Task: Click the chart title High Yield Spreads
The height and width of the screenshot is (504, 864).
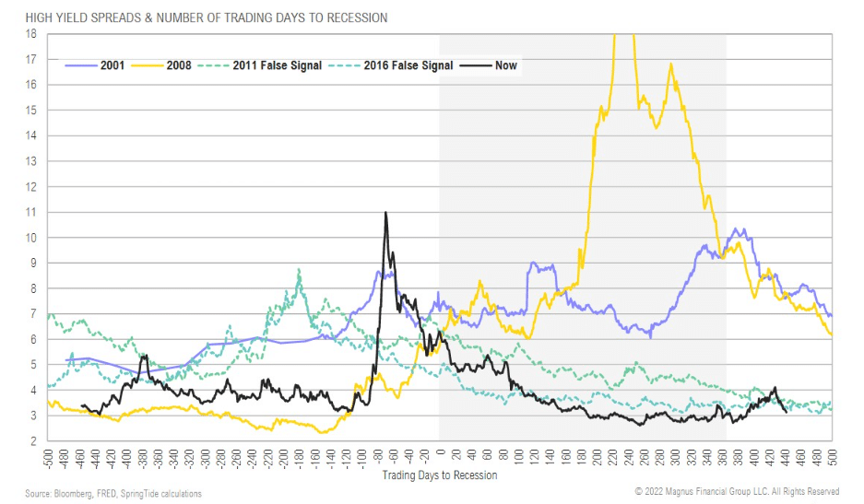Action: [x=206, y=18]
